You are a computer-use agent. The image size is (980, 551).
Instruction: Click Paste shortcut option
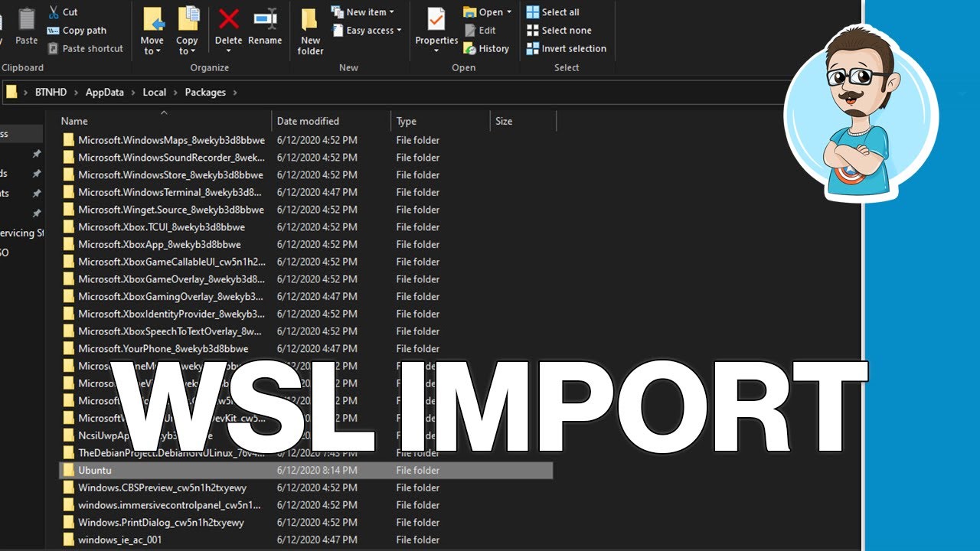pyautogui.click(x=85, y=48)
